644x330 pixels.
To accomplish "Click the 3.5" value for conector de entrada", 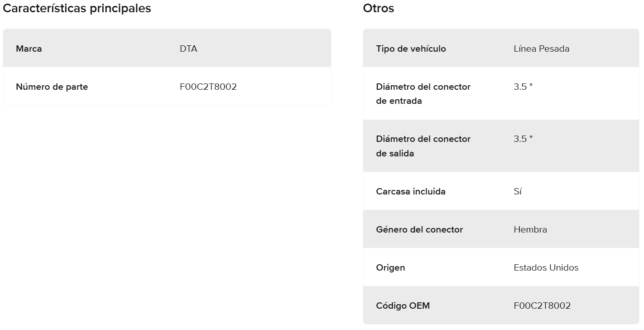I will (x=523, y=87).
